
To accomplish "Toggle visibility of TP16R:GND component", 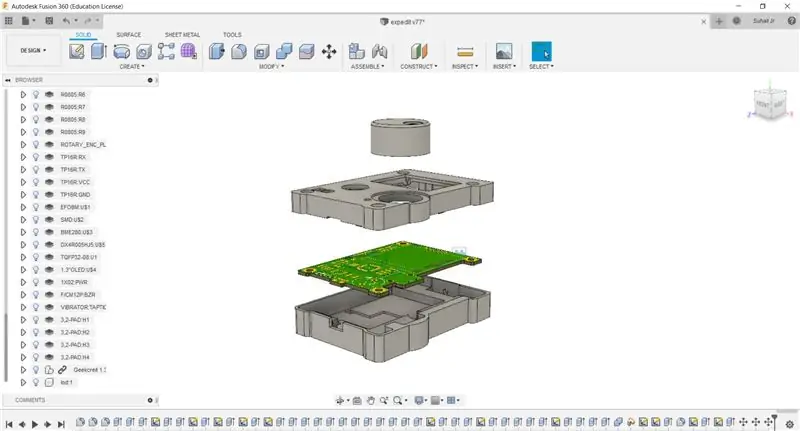I will click(x=36, y=194).
